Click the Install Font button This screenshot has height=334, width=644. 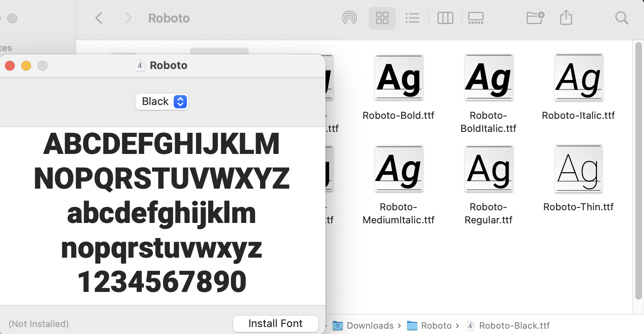click(276, 324)
